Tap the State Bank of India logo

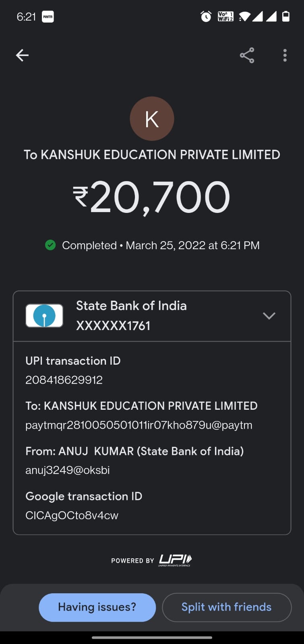(x=44, y=316)
